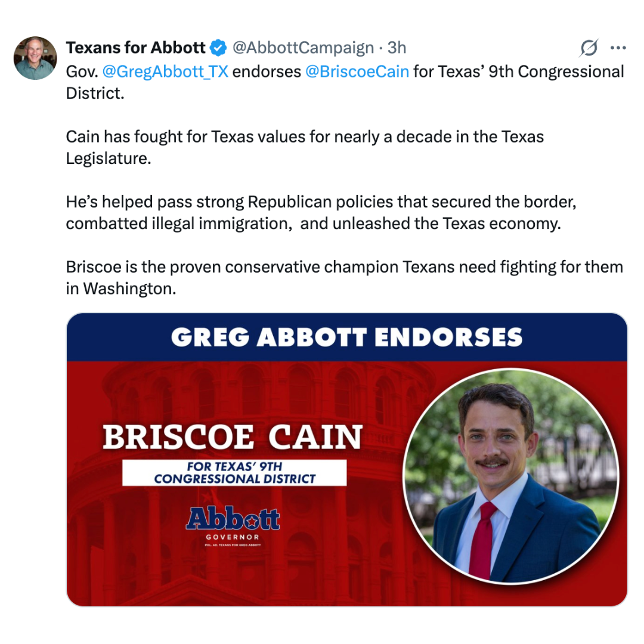Click the circular Briscoe Cain portrait photo
This screenshot has height=644, width=644.
[511, 476]
